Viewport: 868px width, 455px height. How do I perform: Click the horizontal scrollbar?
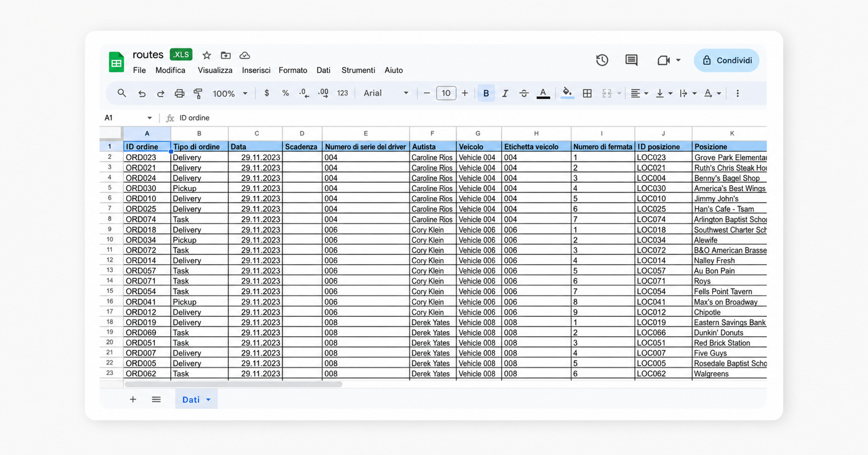pyautogui.click(x=233, y=384)
